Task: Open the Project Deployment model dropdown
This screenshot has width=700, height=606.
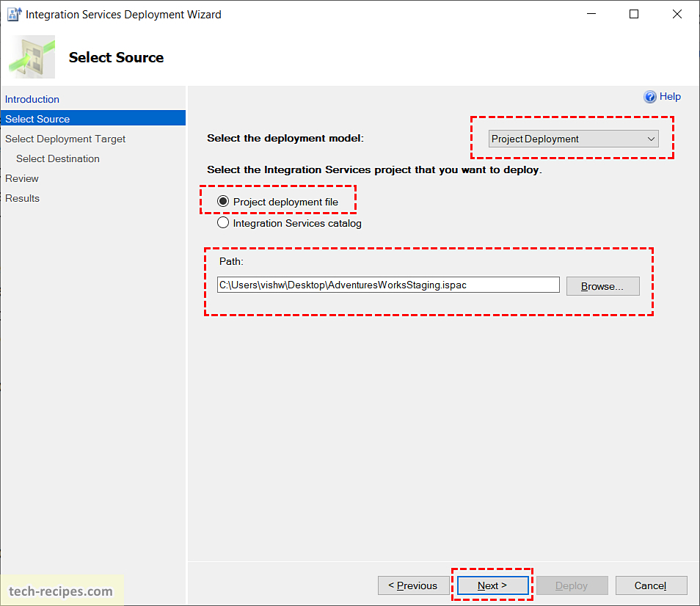Action: pyautogui.click(x=573, y=139)
